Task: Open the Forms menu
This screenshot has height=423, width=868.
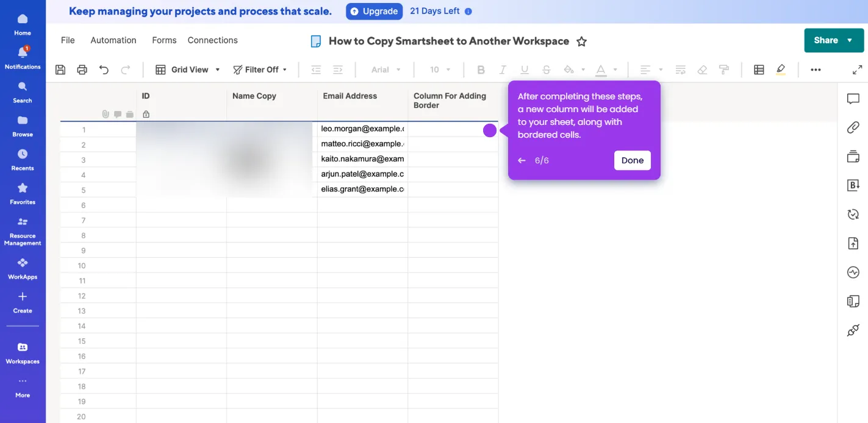Action: tap(164, 40)
